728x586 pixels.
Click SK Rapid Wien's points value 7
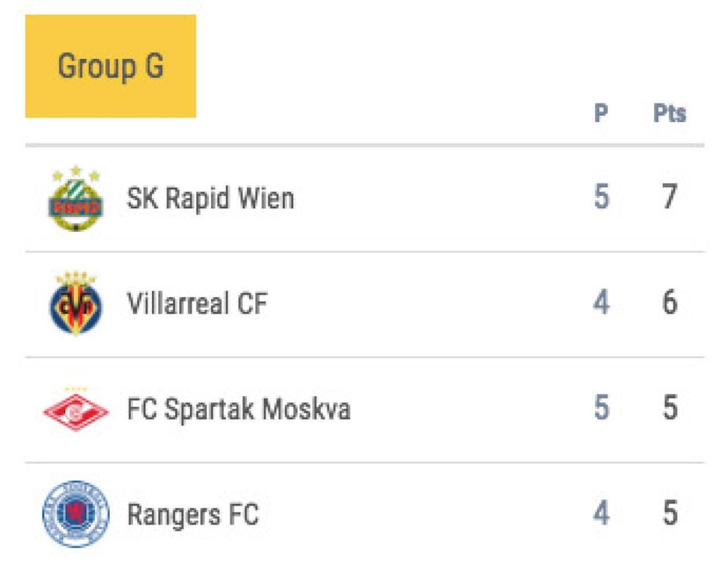670,198
